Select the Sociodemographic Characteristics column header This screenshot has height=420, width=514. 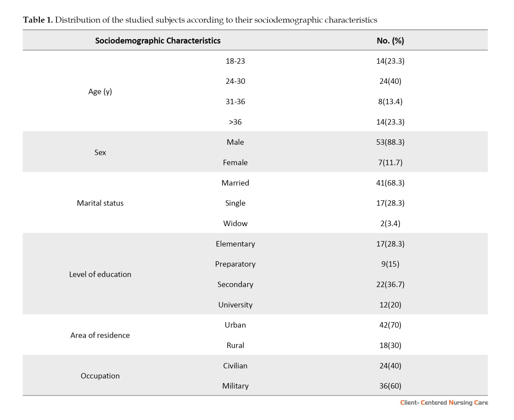click(x=158, y=41)
